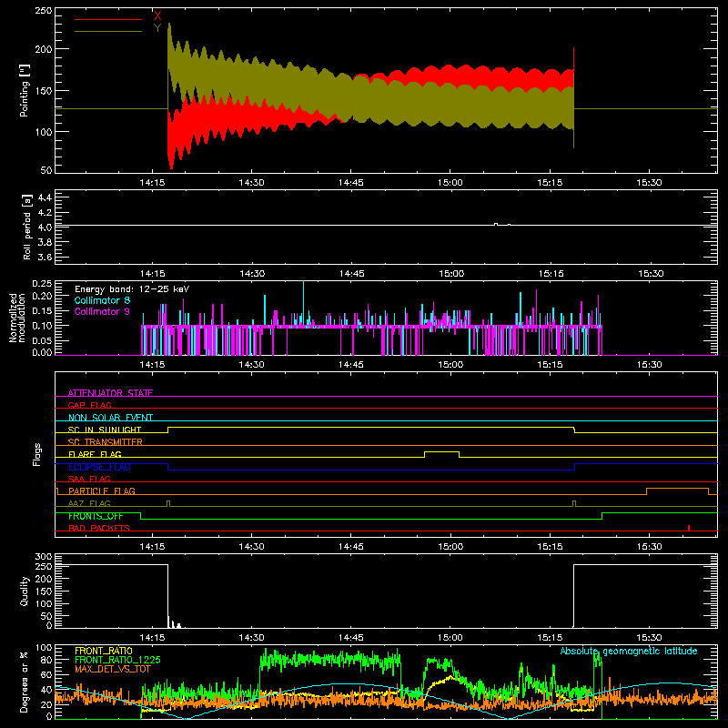
Task: Click the 200 tick of the Pointing axis
Action: coord(44,49)
